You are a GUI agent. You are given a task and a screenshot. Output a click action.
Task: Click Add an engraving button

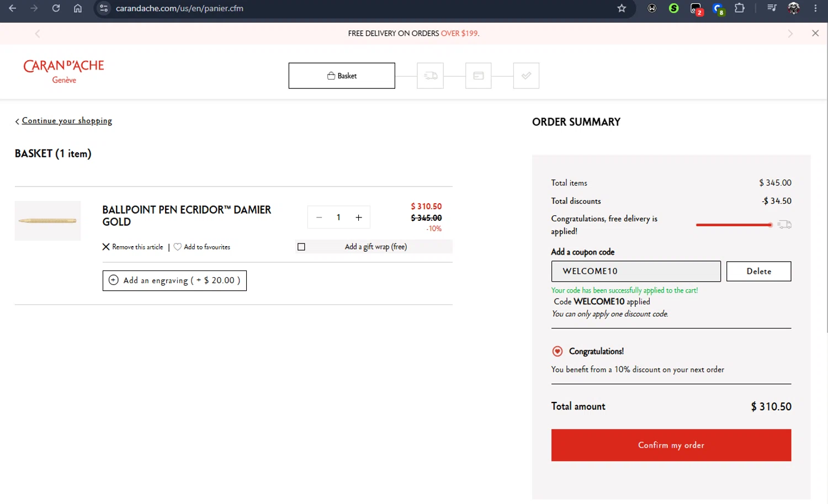pyautogui.click(x=174, y=280)
